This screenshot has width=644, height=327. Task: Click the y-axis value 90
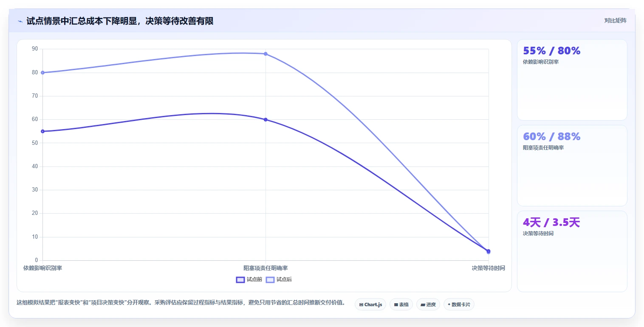35,49
